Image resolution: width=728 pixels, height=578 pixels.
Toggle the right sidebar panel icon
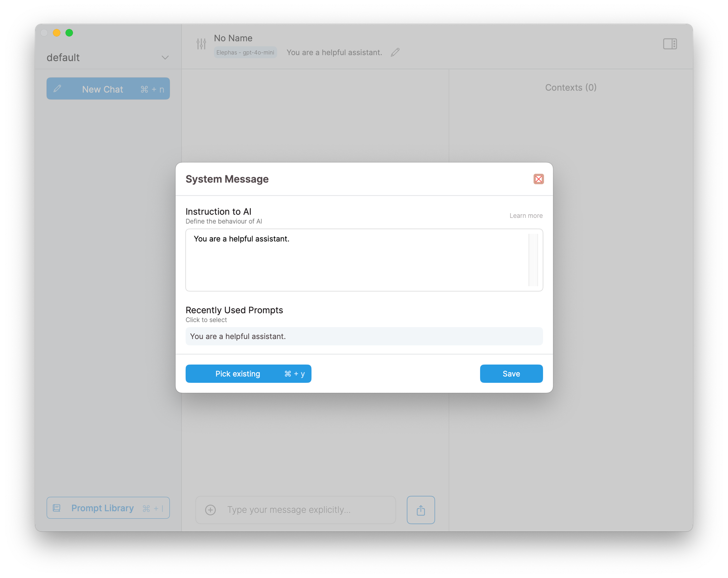tap(670, 44)
